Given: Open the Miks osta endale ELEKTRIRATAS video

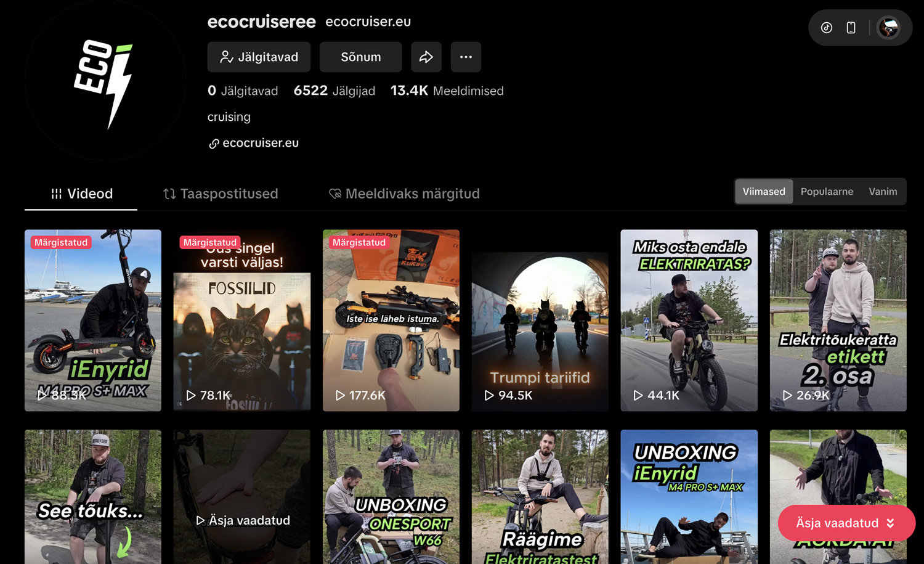Looking at the screenshot, I should (689, 321).
